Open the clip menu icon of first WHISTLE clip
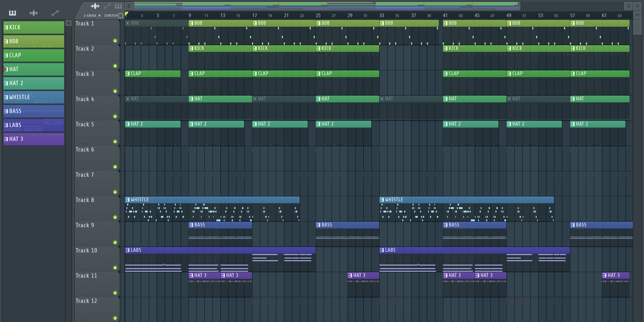 click(x=127, y=200)
